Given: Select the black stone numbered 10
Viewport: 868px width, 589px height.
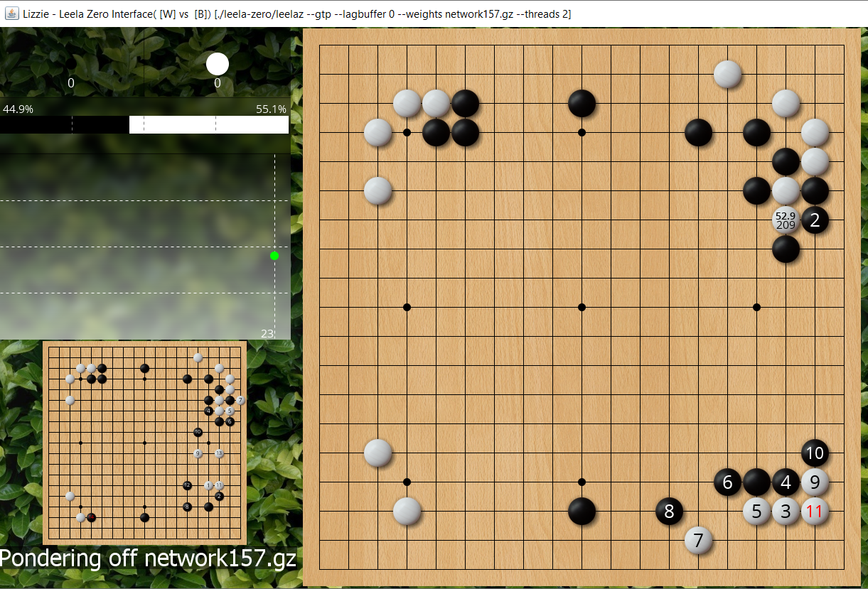Looking at the screenshot, I should click(x=815, y=453).
